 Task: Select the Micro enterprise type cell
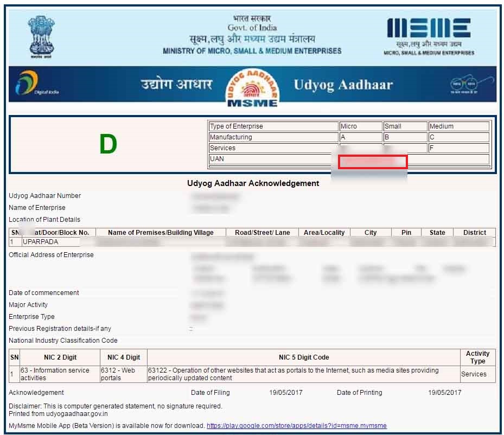pyautogui.click(x=361, y=126)
